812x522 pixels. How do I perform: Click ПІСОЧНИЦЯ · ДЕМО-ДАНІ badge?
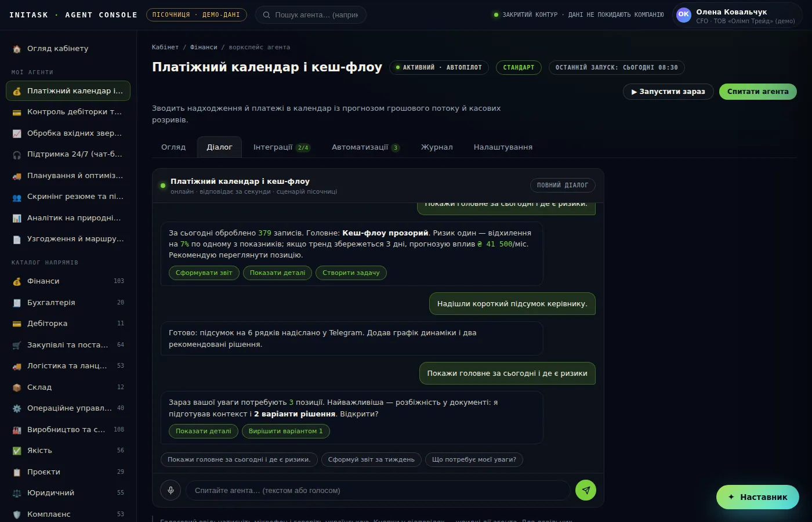click(197, 15)
